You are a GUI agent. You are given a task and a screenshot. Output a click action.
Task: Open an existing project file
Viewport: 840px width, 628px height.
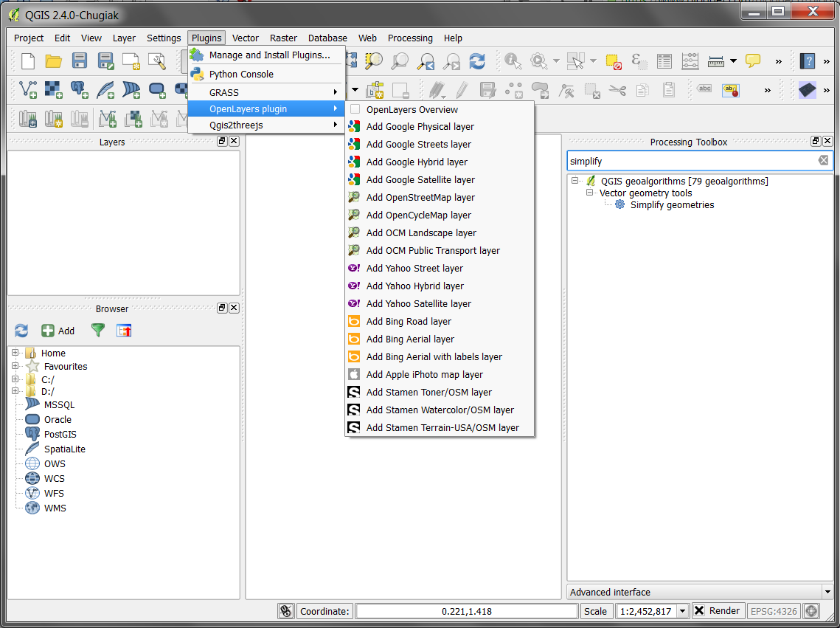(53, 61)
